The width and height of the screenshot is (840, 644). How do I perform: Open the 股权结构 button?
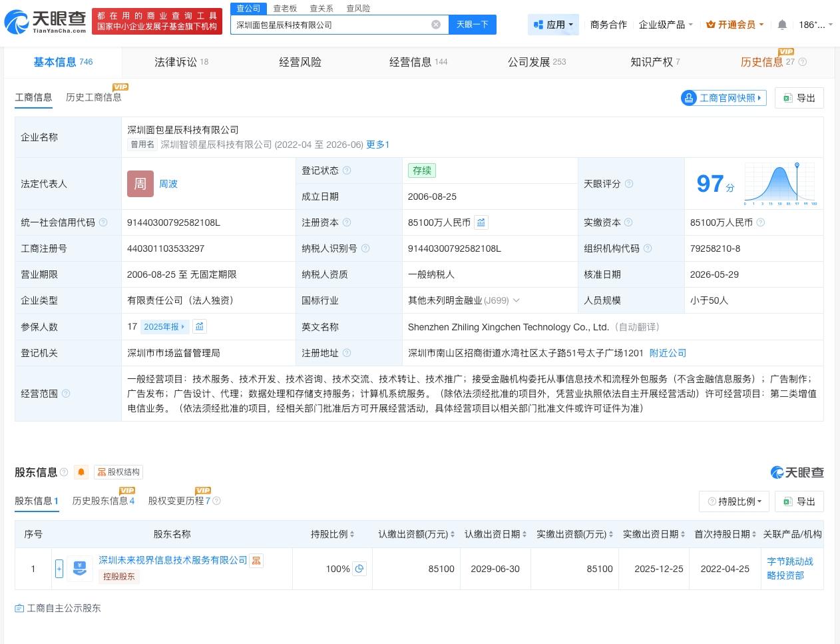pos(118,472)
